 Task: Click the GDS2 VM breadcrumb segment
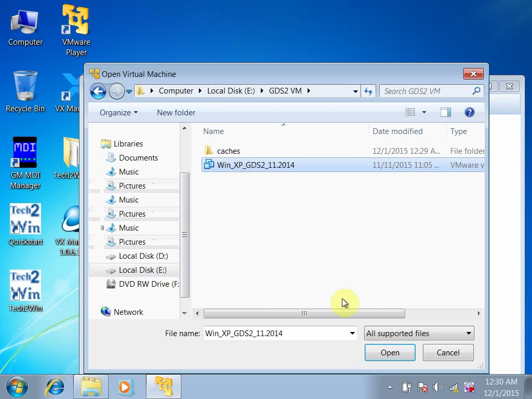coord(285,91)
